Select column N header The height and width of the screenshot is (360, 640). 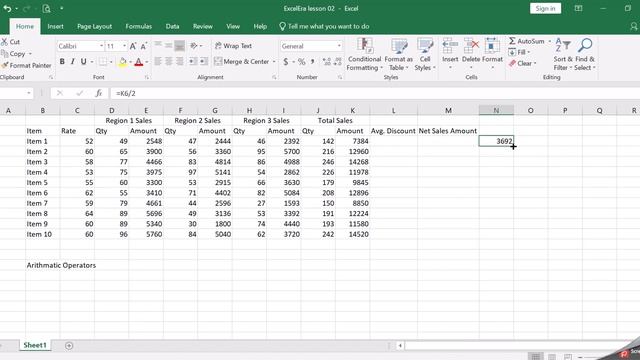[x=496, y=110]
